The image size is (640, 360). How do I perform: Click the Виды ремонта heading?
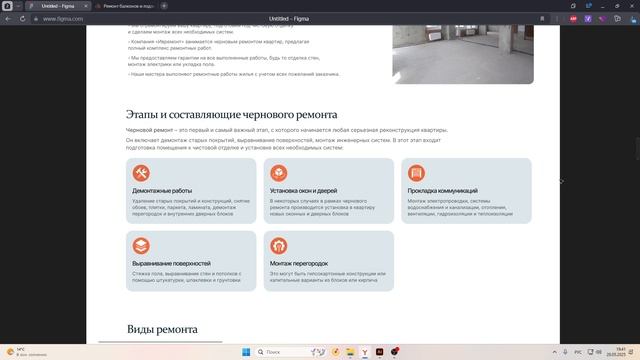tap(162, 329)
